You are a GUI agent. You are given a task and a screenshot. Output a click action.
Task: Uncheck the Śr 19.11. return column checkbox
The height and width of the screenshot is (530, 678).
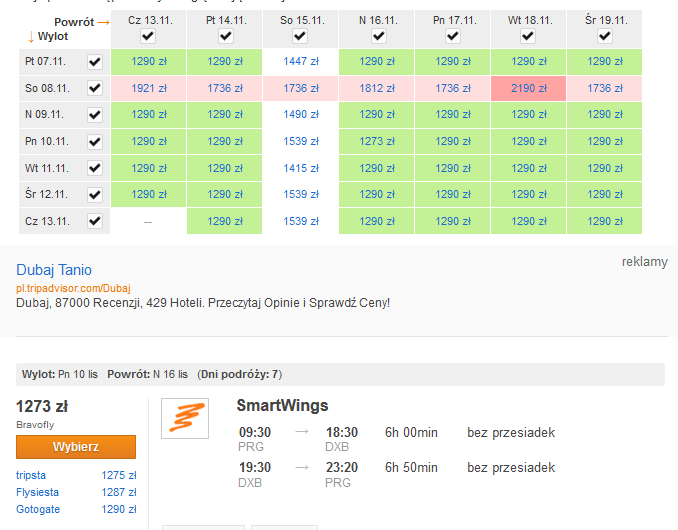click(604, 36)
